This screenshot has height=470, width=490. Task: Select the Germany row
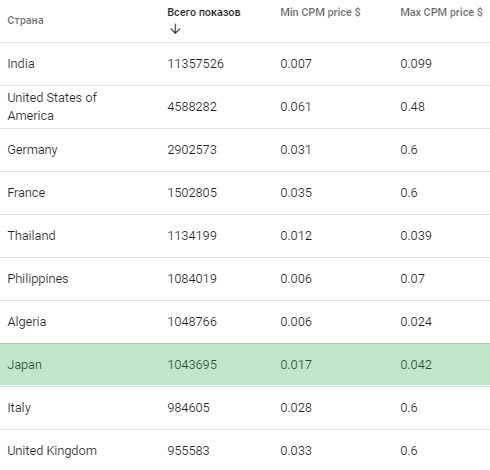pyautogui.click(x=245, y=150)
